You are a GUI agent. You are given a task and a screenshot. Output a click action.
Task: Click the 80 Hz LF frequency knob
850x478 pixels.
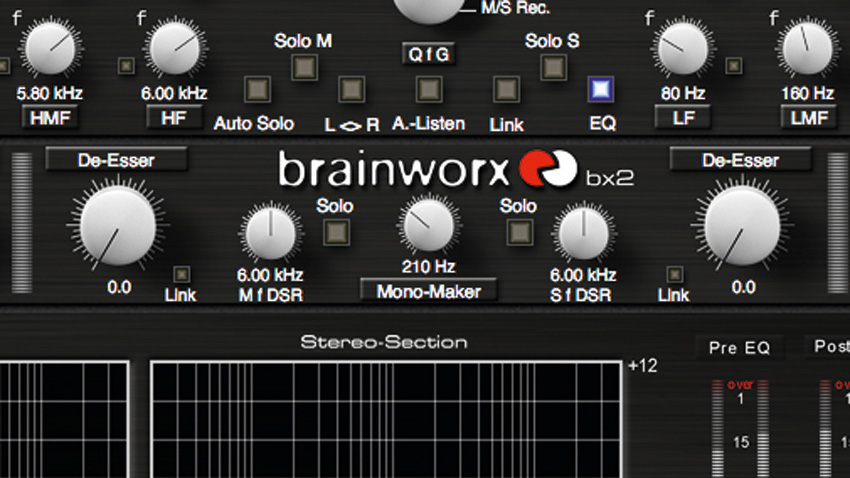click(x=682, y=49)
